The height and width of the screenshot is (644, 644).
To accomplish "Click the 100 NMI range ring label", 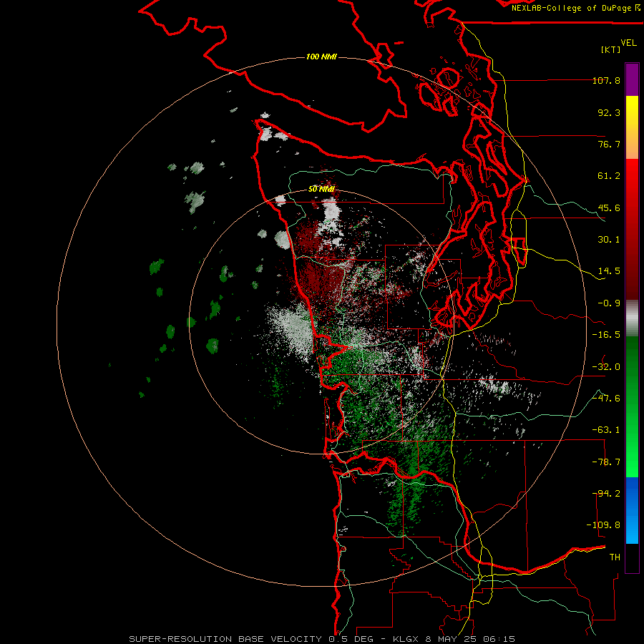I will tap(321, 57).
